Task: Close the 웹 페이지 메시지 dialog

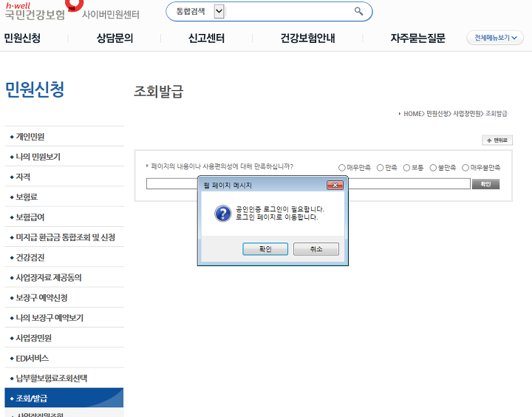Action: click(335, 185)
